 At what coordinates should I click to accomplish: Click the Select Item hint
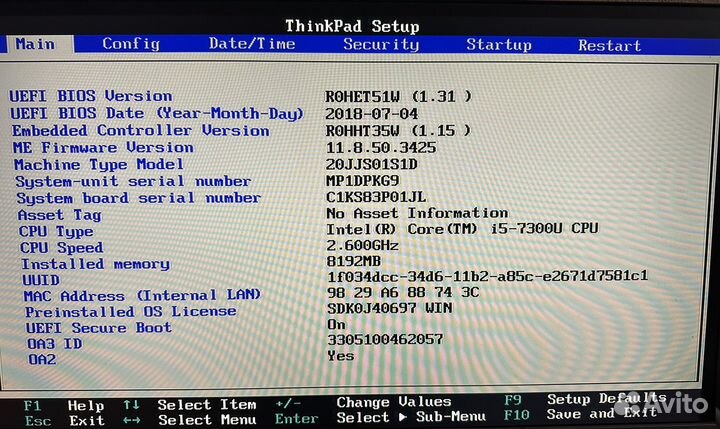190,405
